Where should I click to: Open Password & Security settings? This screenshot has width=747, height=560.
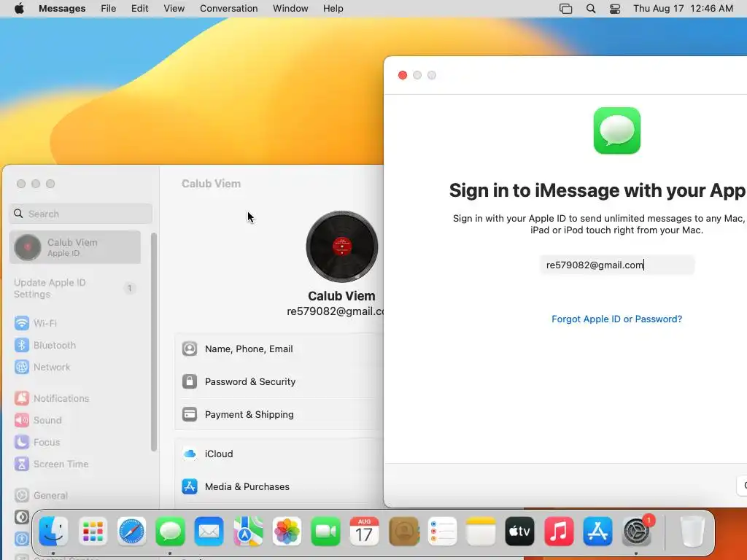[x=279, y=382]
